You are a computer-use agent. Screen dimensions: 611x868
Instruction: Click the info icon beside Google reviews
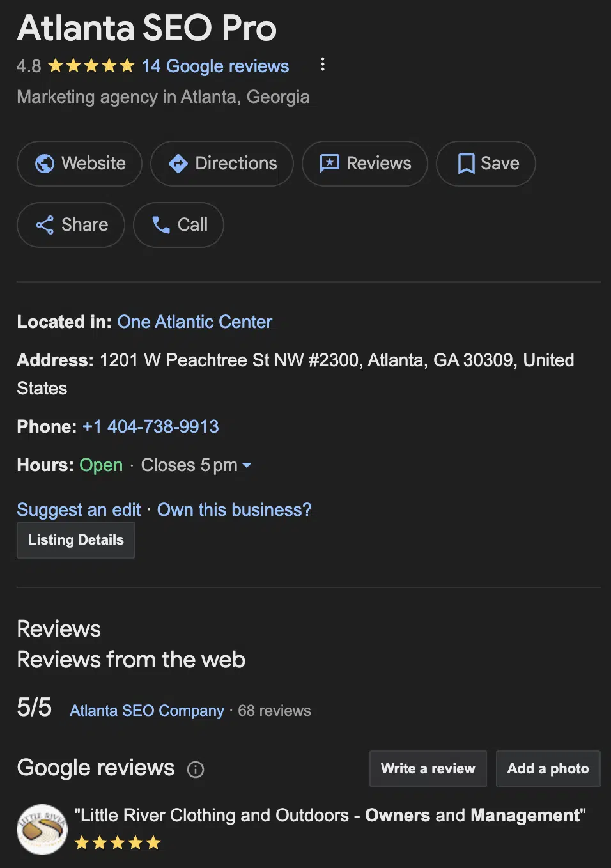(x=196, y=770)
